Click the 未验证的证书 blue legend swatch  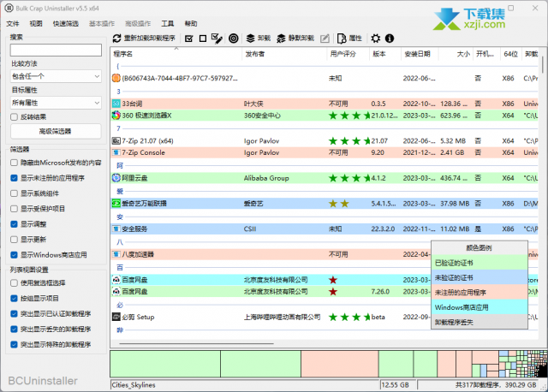tap(479, 278)
